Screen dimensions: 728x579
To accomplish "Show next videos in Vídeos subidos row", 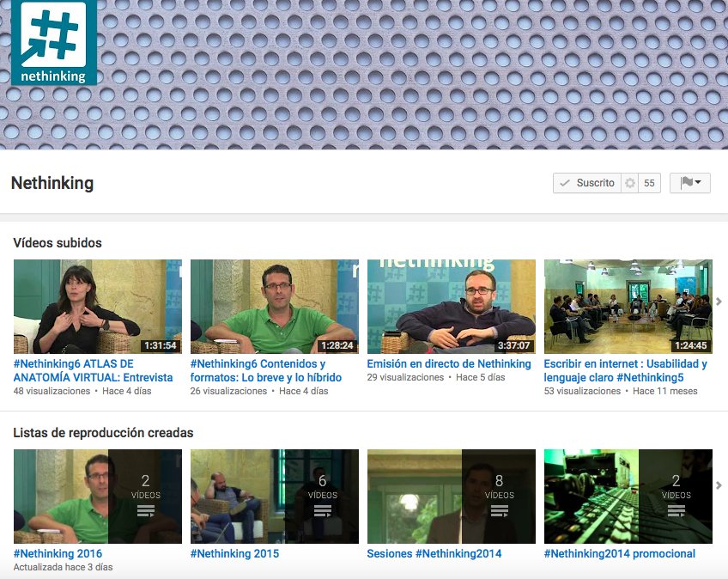I will [x=719, y=302].
